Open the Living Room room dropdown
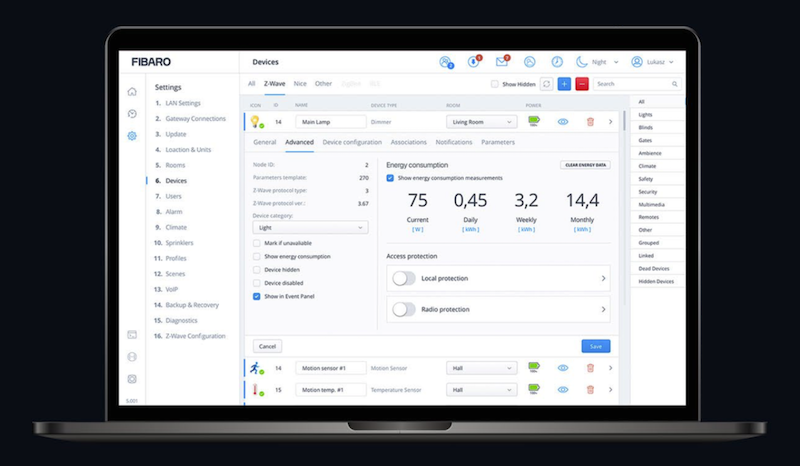The height and width of the screenshot is (466, 800). [481, 121]
